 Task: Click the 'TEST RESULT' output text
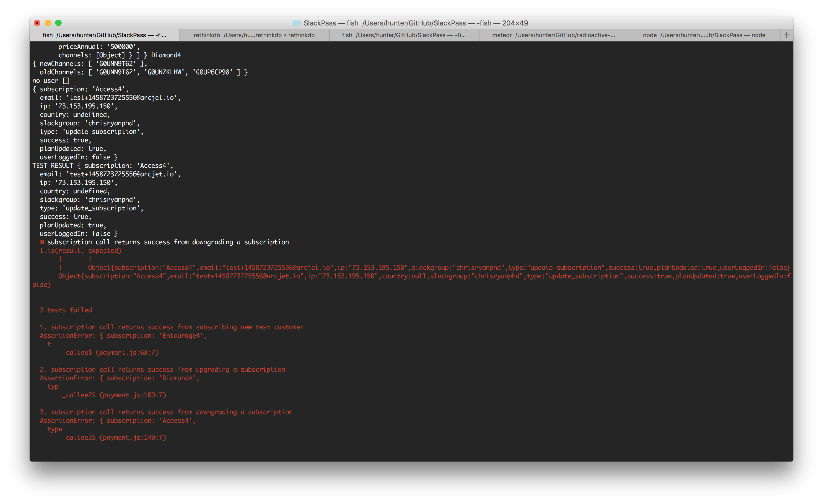(53, 166)
